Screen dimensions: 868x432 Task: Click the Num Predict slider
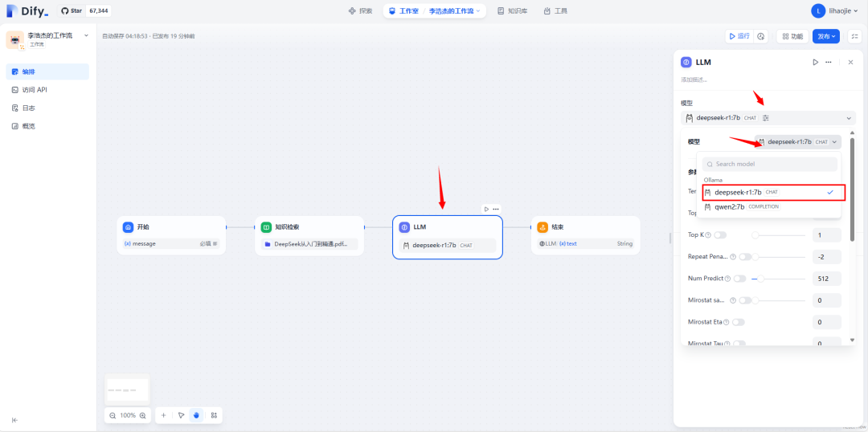pyautogui.click(x=778, y=279)
